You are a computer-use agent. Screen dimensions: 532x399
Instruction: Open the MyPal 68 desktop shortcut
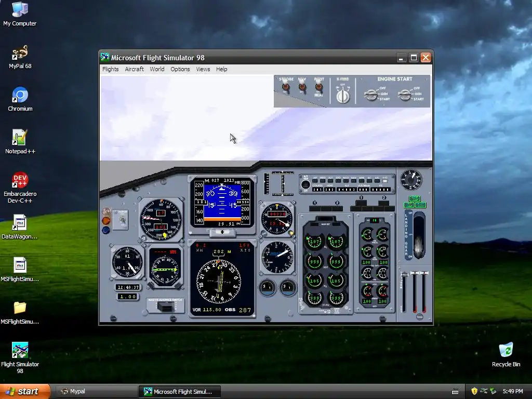click(x=20, y=57)
